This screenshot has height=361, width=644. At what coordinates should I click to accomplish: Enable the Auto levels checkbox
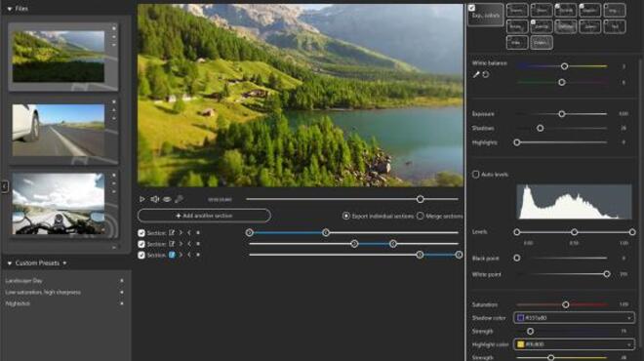475,175
